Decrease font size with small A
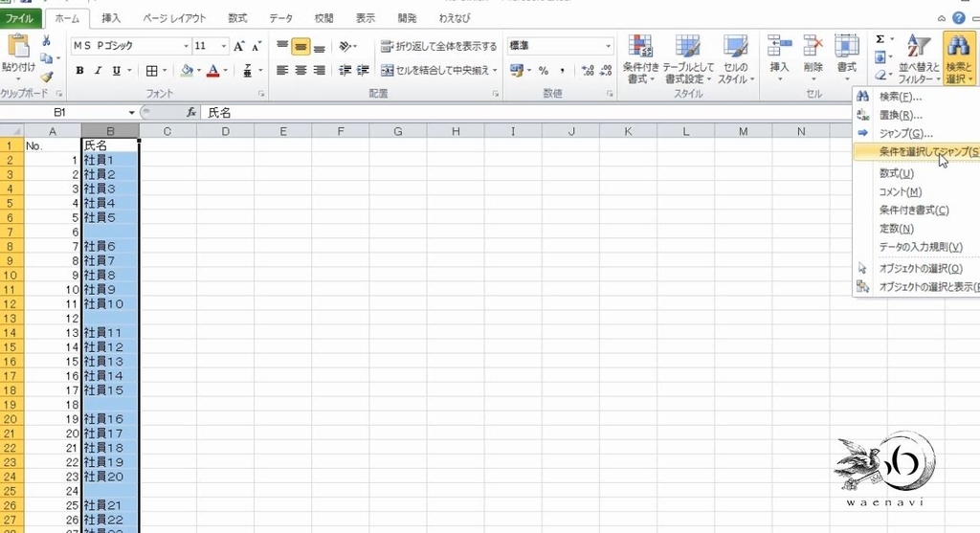Image resolution: width=980 pixels, height=533 pixels. pos(256,46)
